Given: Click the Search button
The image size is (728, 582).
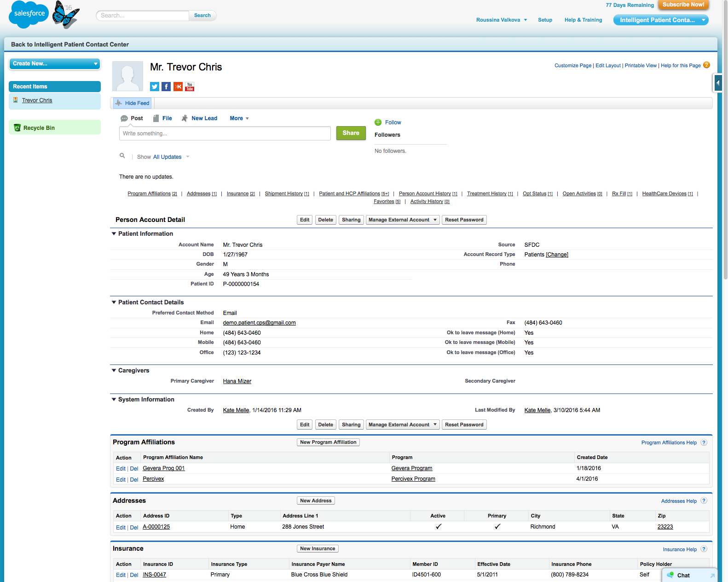Looking at the screenshot, I should [x=202, y=16].
